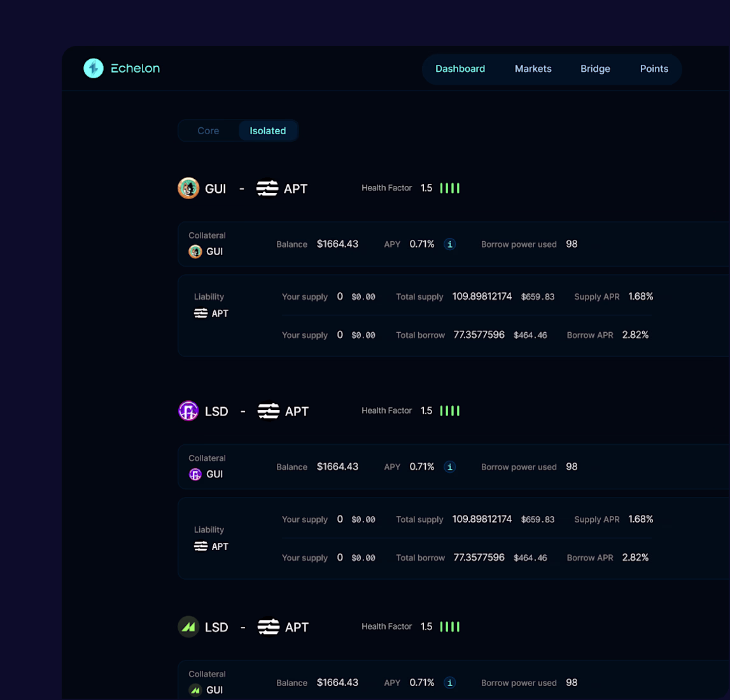Click Health Factor 1.5 value of purple LSD - APT
The height and width of the screenshot is (700, 730).
tap(426, 410)
